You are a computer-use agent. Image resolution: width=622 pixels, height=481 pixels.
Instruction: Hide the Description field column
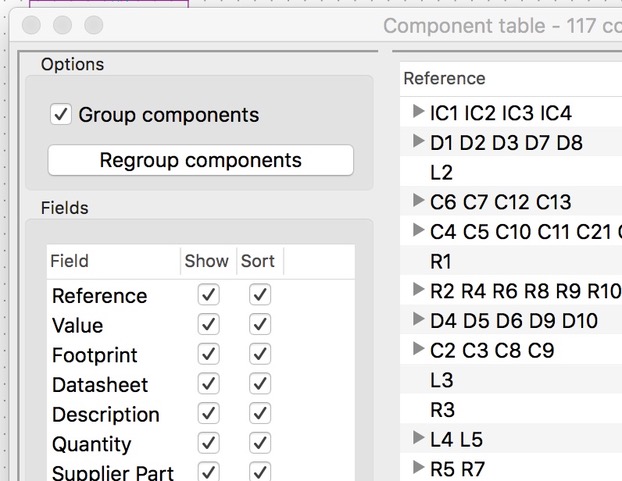pyautogui.click(x=208, y=414)
